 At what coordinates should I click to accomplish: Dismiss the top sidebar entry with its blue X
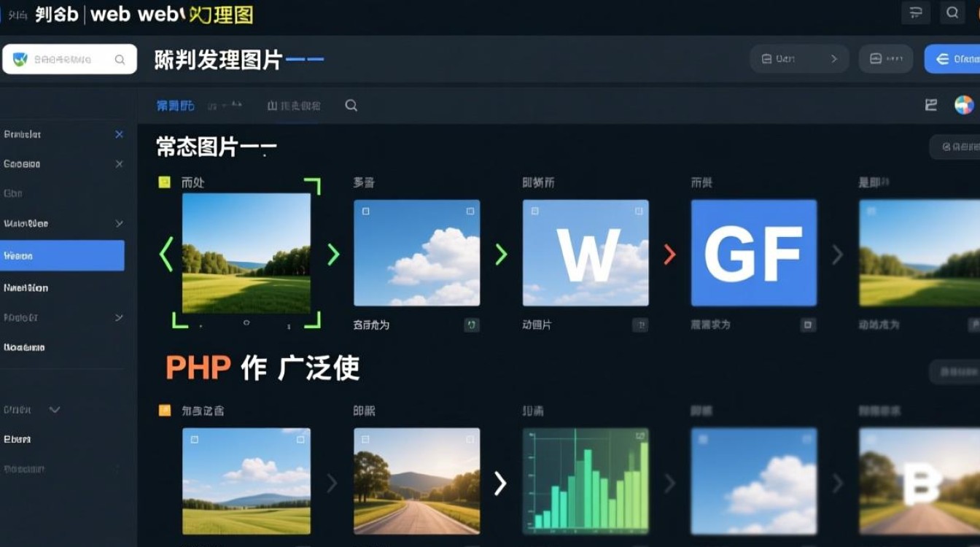pyautogui.click(x=119, y=134)
